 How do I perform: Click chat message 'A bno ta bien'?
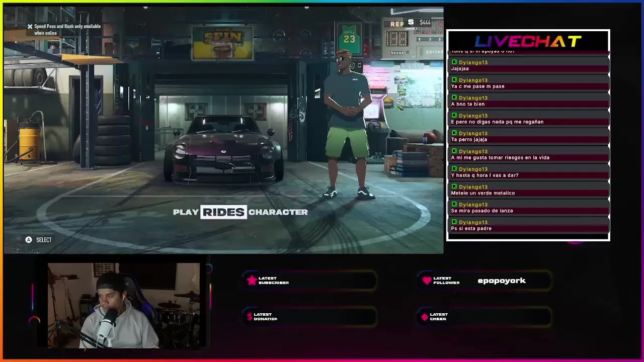[x=468, y=104]
